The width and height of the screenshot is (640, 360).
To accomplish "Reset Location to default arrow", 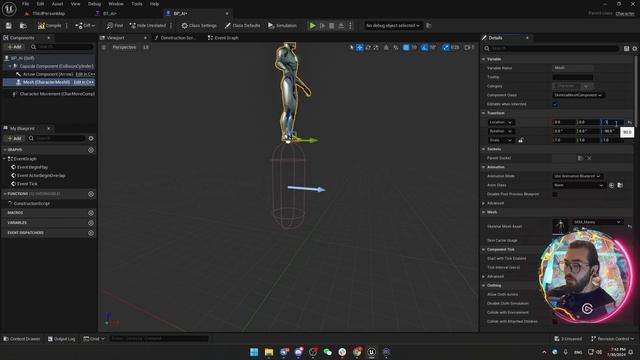I will click(630, 122).
